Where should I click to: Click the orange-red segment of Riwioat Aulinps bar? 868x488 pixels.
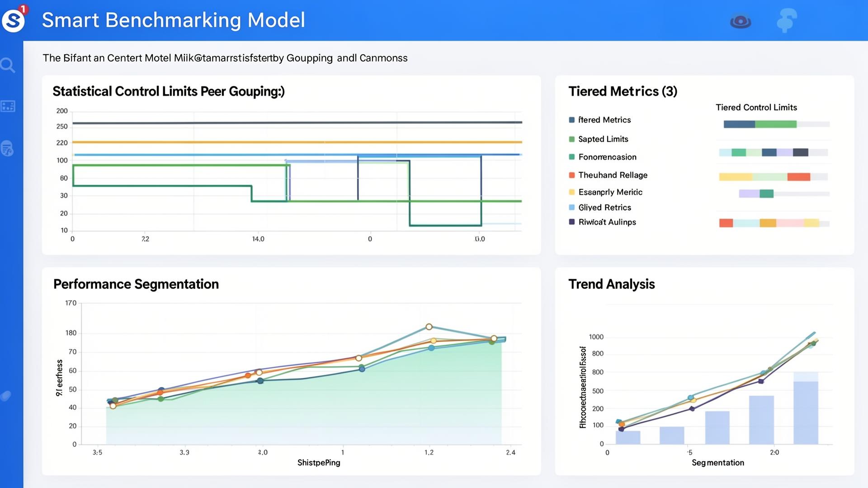726,223
